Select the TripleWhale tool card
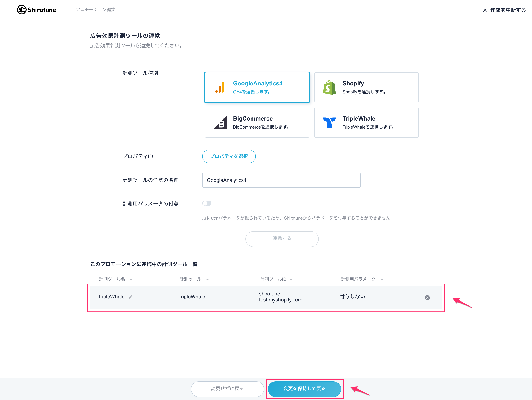Image resolution: width=532 pixels, height=400 pixels. pyautogui.click(x=366, y=123)
